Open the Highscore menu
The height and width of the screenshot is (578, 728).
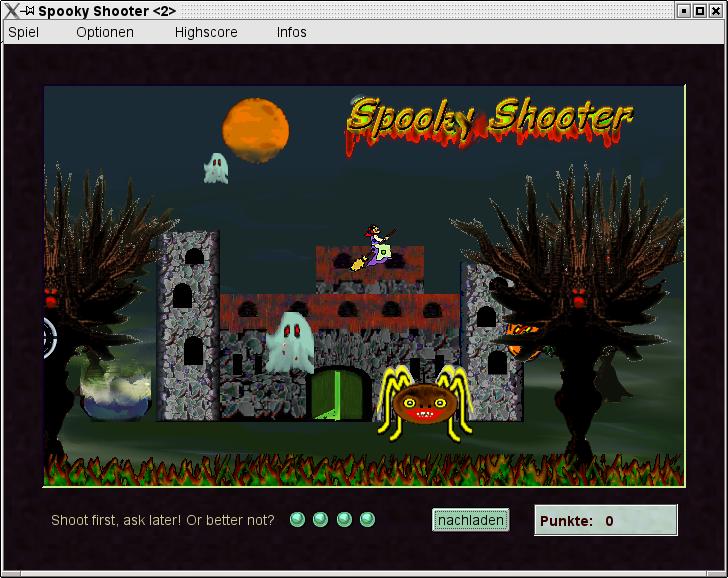click(x=206, y=32)
